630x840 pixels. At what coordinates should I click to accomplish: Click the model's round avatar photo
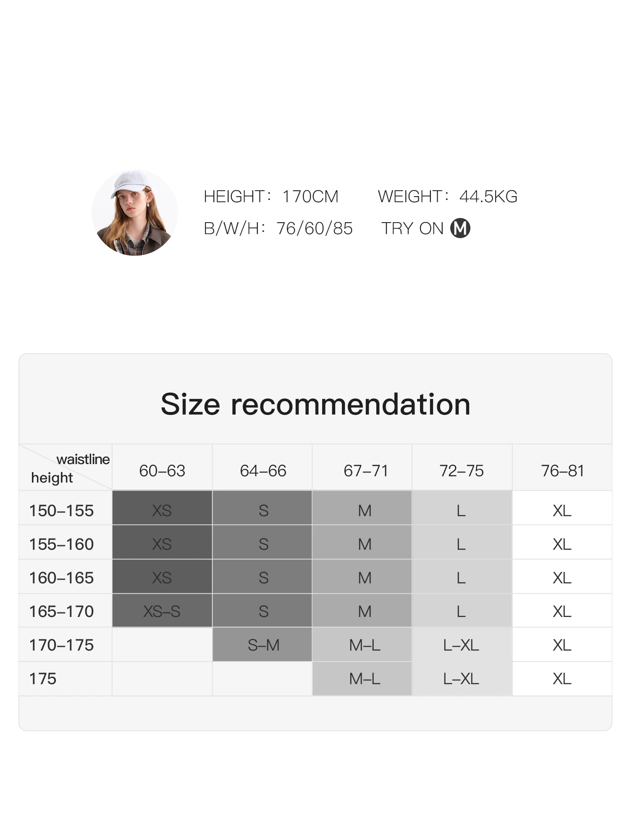tap(134, 213)
